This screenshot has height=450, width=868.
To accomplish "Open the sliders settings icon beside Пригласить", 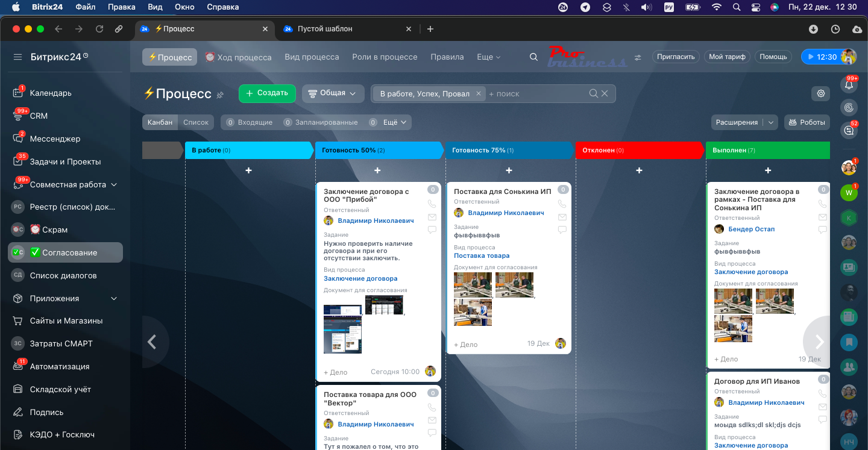I will coord(638,57).
